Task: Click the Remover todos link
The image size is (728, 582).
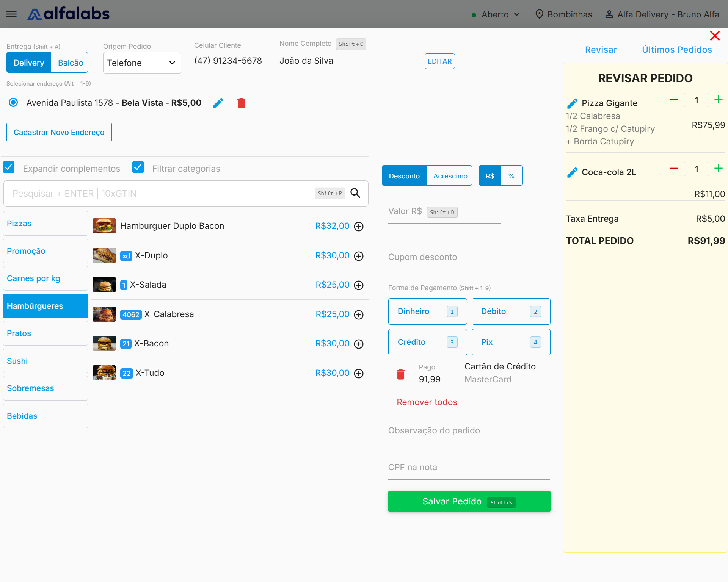Action: (427, 402)
